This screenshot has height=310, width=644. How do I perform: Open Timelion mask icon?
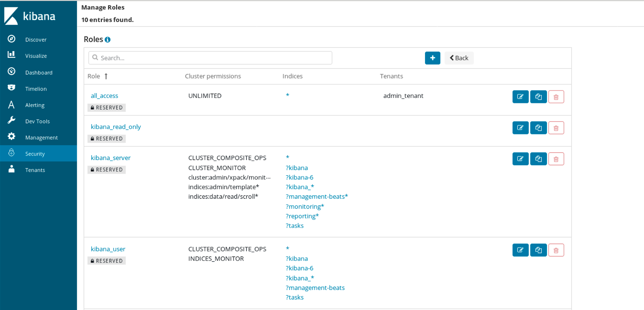point(11,88)
